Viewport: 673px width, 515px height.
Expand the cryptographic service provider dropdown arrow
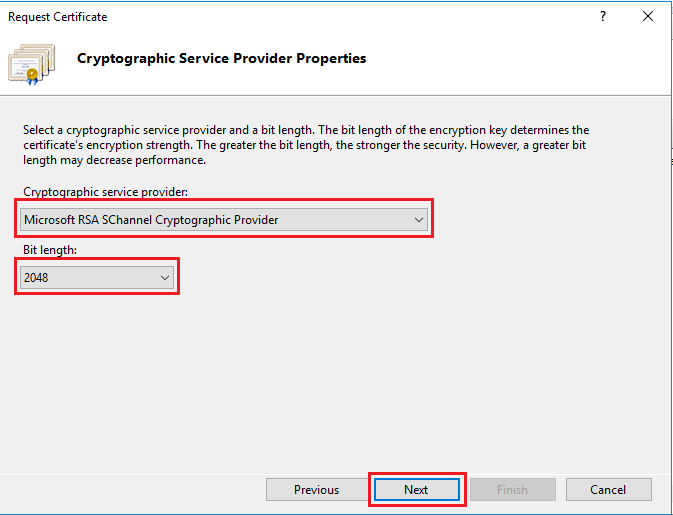[x=419, y=220]
